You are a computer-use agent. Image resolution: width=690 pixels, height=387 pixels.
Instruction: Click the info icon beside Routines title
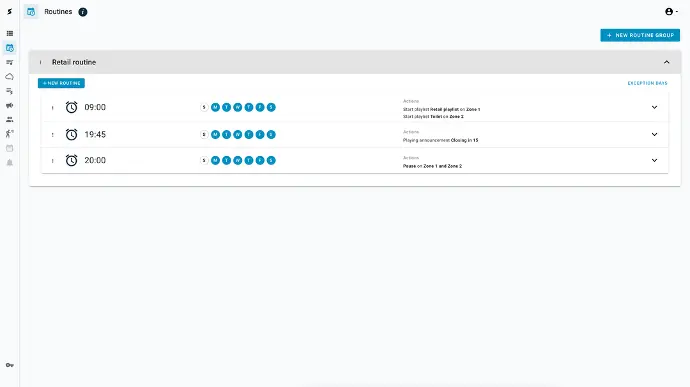pos(83,12)
